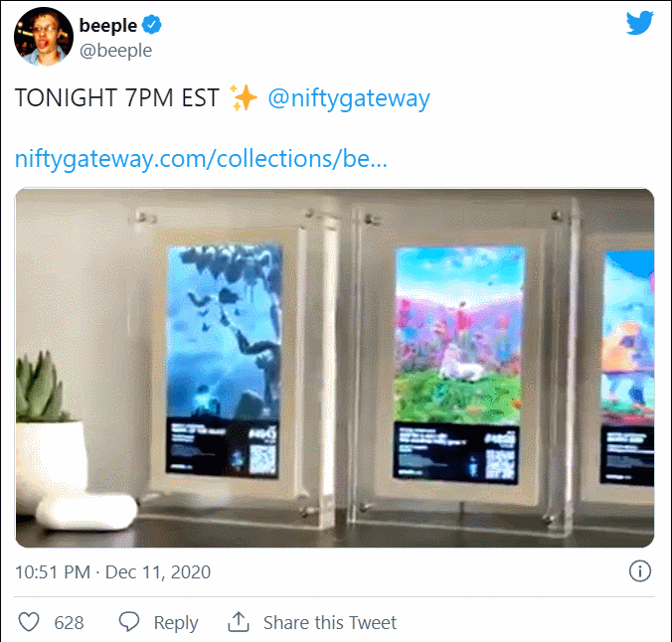The width and height of the screenshot is (672, 642).
Task: Click the sparkles emoji in tweet
Action: click(x=243, y=98)
